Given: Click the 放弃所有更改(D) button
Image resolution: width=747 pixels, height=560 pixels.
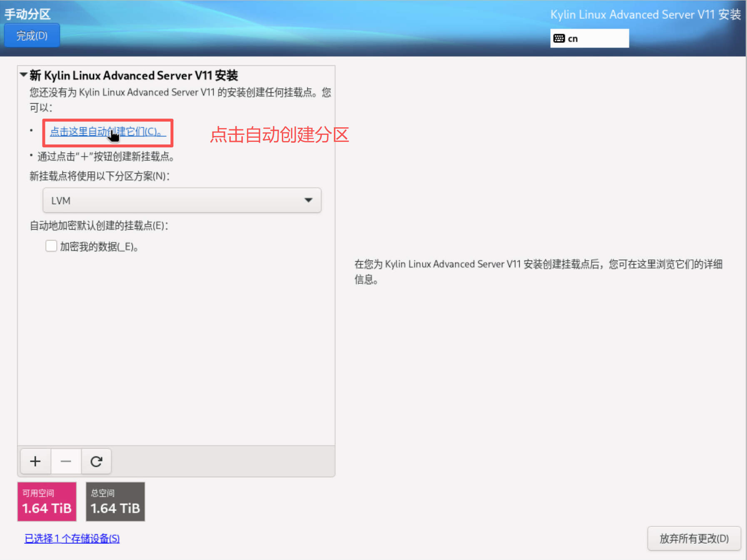Looking at the screenshot, I should click(694, 538).
